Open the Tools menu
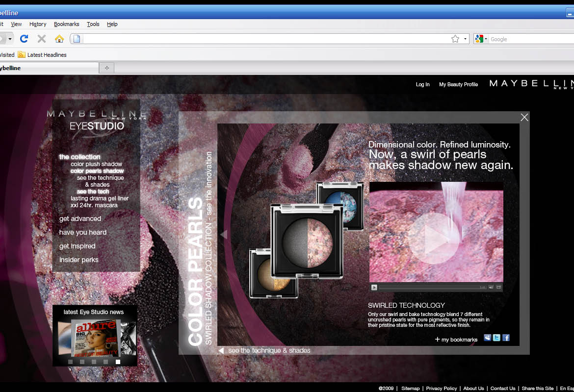574x392 pixels. [93, 24]
